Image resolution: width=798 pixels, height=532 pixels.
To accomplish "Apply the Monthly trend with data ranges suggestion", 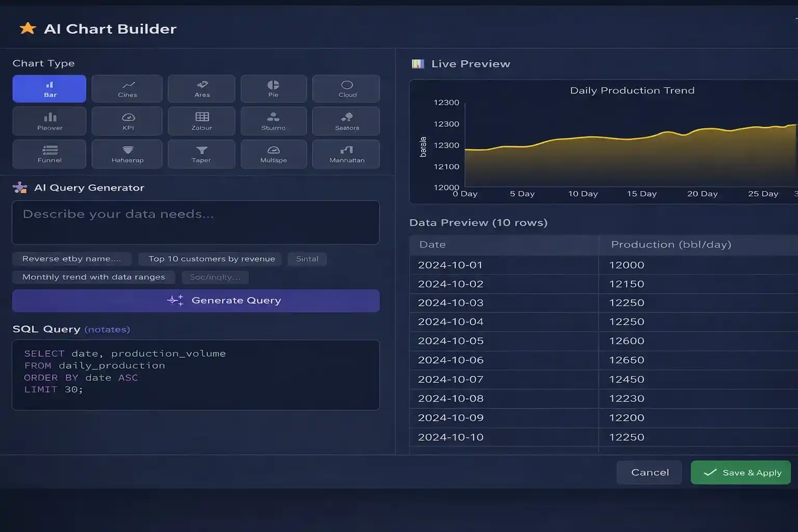I will (94, 277).
